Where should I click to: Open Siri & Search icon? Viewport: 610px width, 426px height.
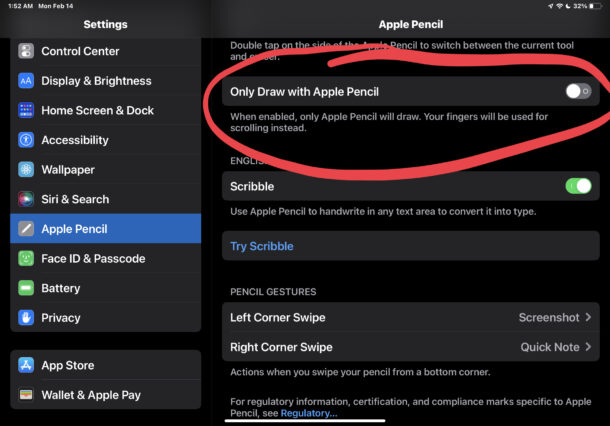click(x=26, y=199)
